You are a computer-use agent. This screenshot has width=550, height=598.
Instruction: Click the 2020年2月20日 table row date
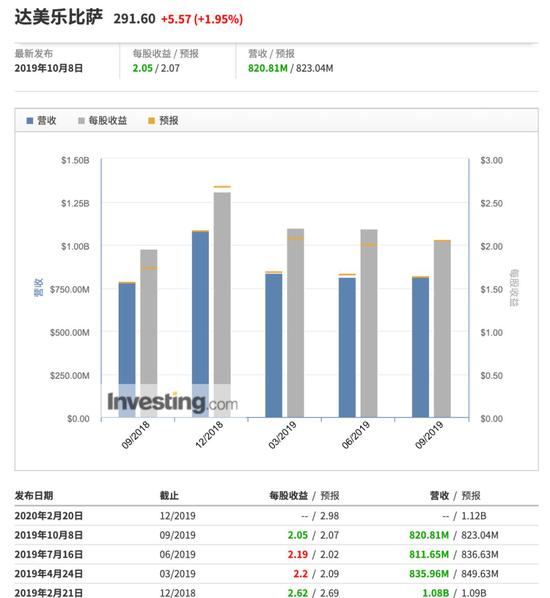pos(48,516)
